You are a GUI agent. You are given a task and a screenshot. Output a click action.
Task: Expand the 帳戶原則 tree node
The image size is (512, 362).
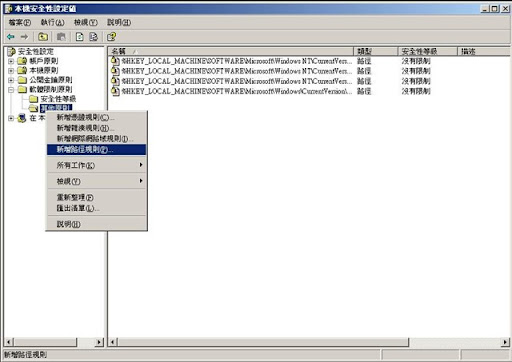pos(11,61)
